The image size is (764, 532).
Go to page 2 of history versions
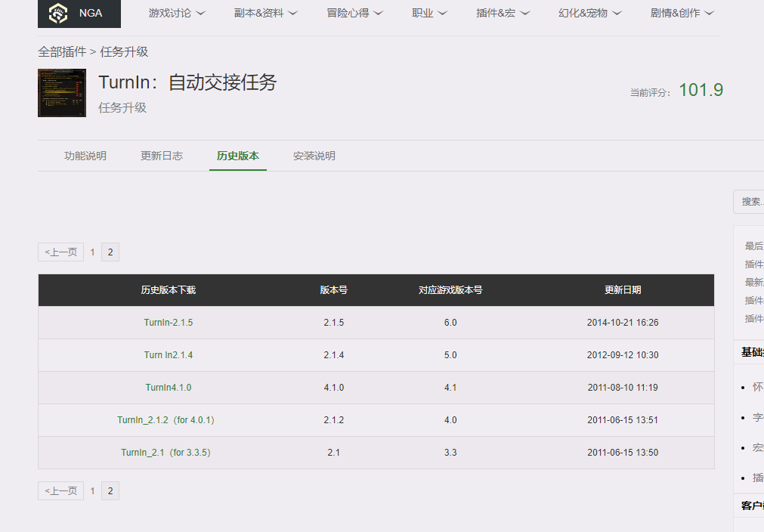pyautogui.click(x=110, y=252)
